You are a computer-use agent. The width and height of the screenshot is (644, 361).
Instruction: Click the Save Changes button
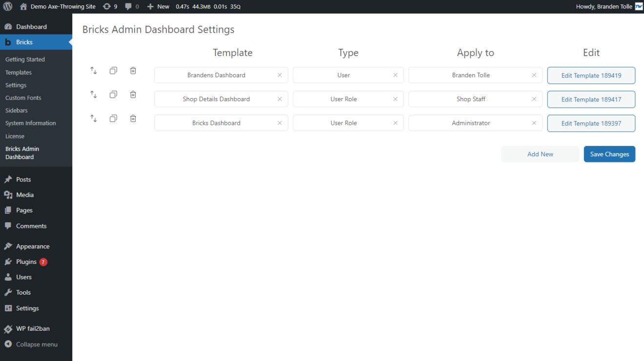click(609, 154)
